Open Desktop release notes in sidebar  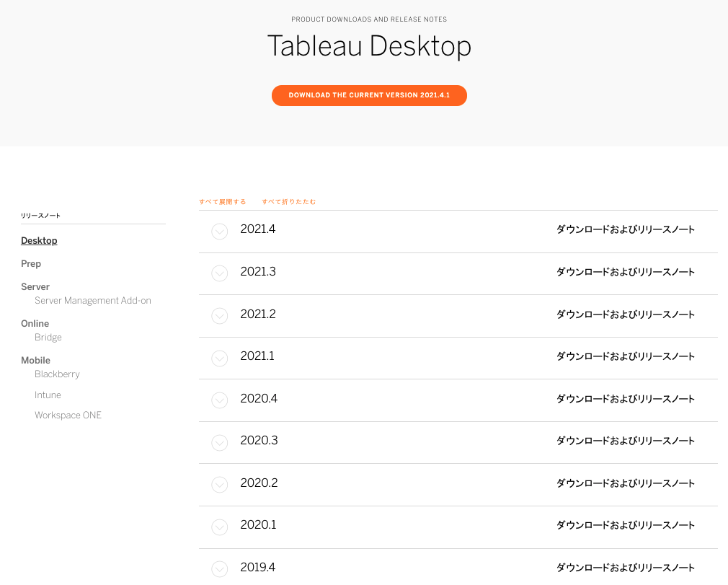point(39,241)
